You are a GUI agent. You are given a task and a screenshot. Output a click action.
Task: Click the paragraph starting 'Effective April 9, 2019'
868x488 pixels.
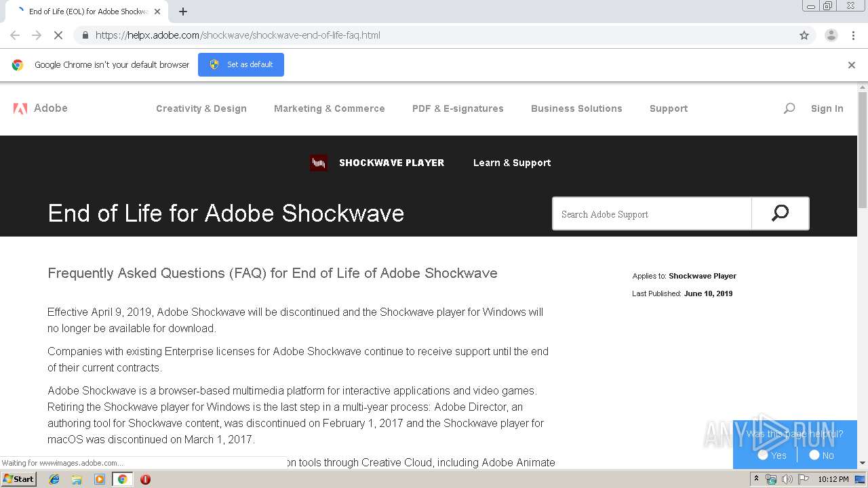point(296,320)
